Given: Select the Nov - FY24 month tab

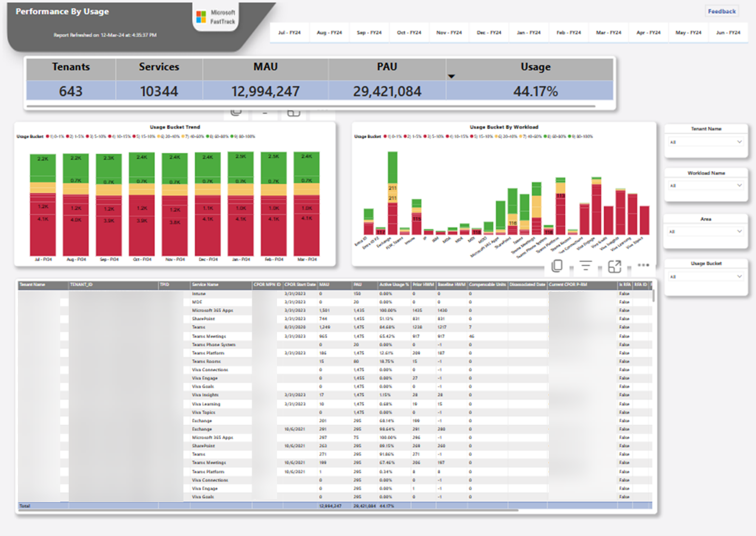Looking at the screenshot, I should 449,33.
